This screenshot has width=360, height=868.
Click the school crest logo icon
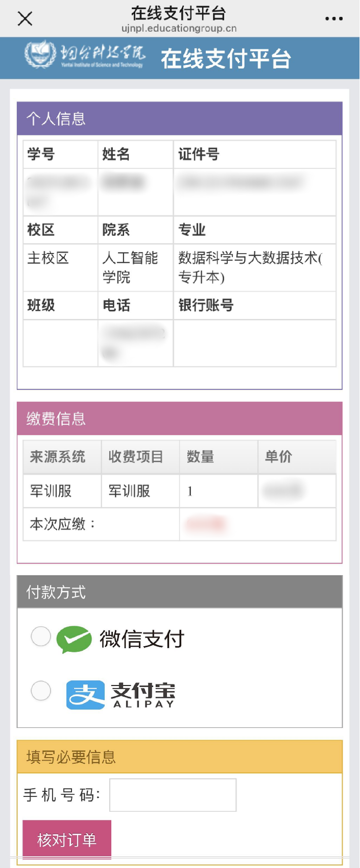click(x=40, y=55)
